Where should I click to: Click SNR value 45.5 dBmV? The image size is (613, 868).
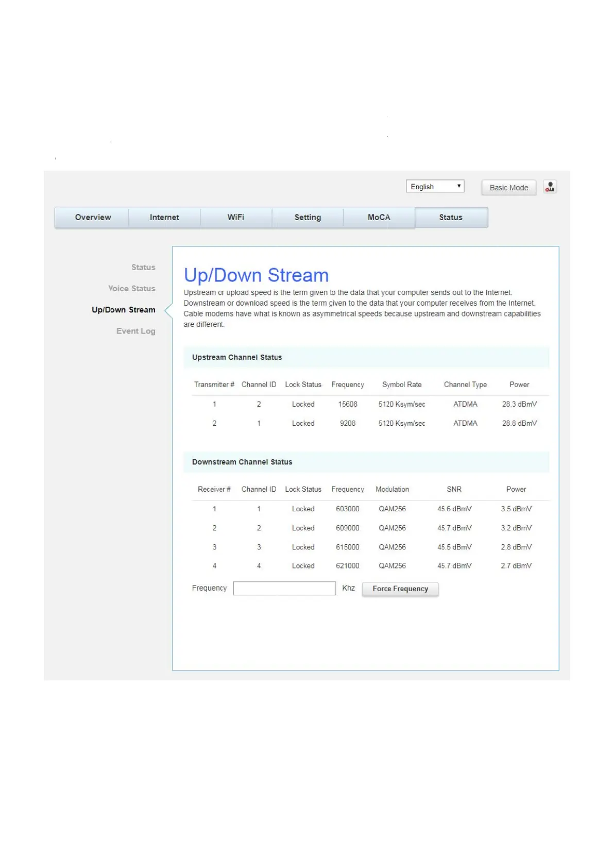(x=454, y=547)
